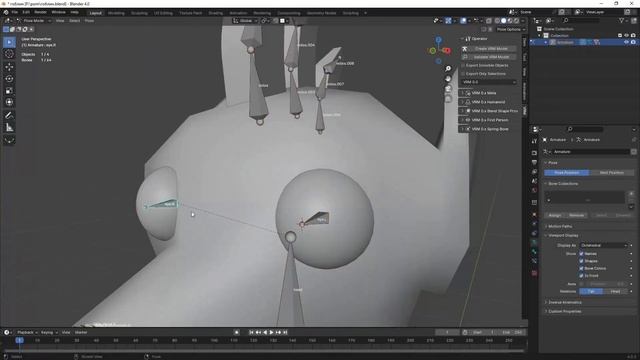Click the blue Z axis gizmo

pos(438,40)
